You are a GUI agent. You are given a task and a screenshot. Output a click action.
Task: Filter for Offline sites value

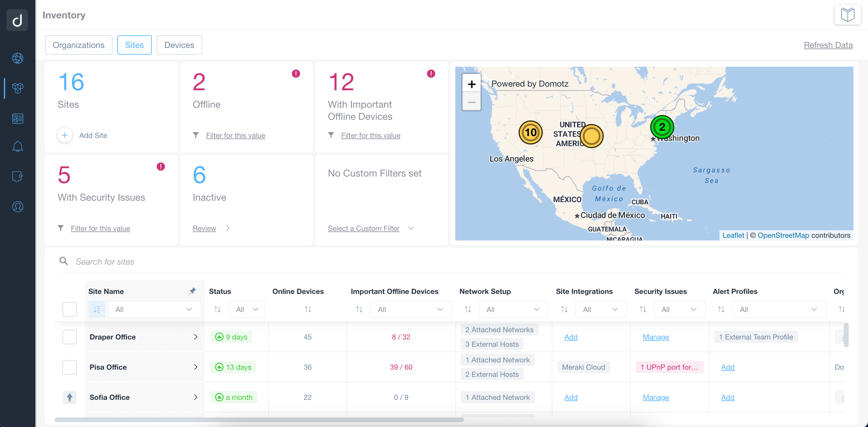pyautogui.click(x=235, y=135)
